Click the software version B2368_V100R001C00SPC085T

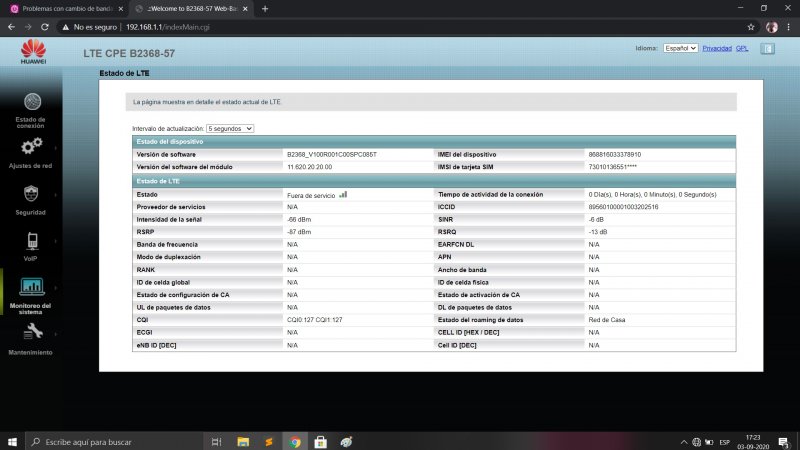(x=332, y=154)
